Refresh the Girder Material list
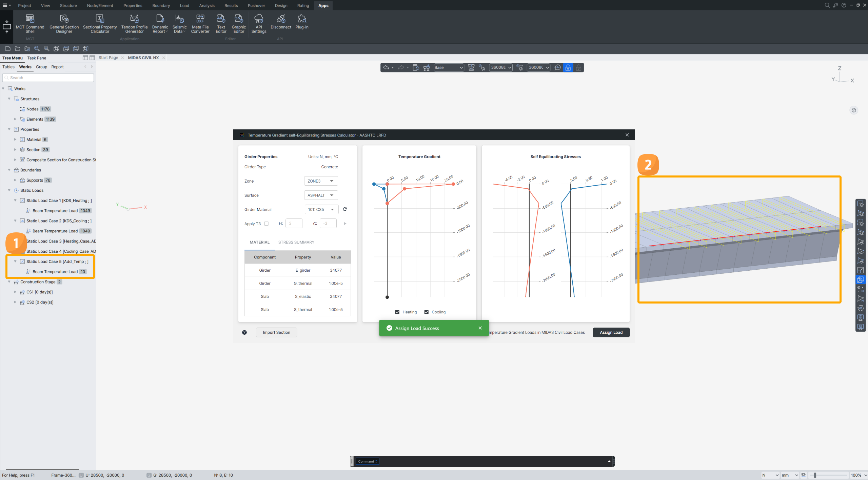This screenshot has height=480, width=868. (x=345, y=209)
